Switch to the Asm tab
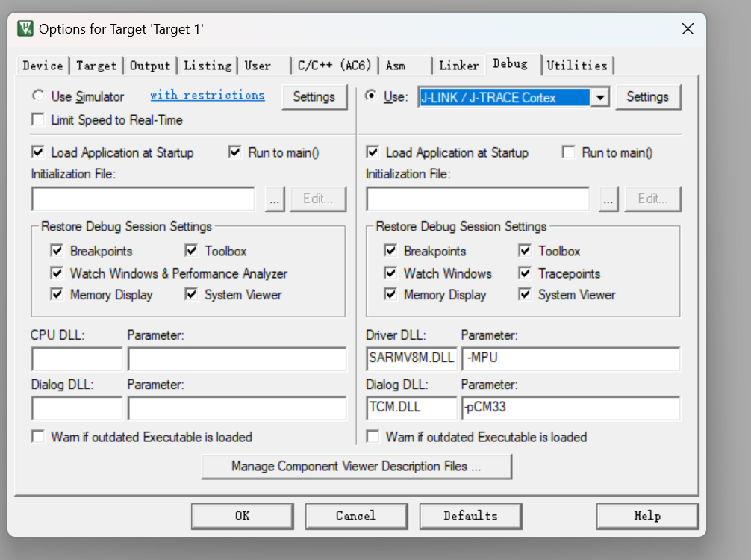This screenshot has height=560, width=751. tap(405, 66)
